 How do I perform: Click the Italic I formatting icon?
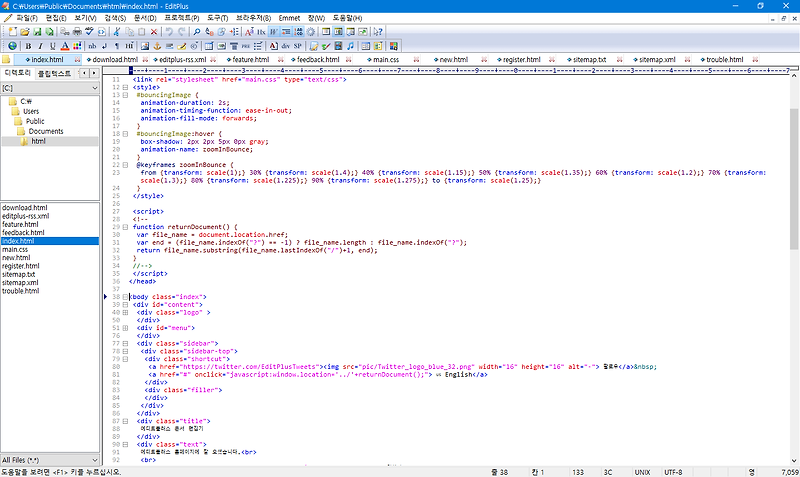(x=40, y=46)
